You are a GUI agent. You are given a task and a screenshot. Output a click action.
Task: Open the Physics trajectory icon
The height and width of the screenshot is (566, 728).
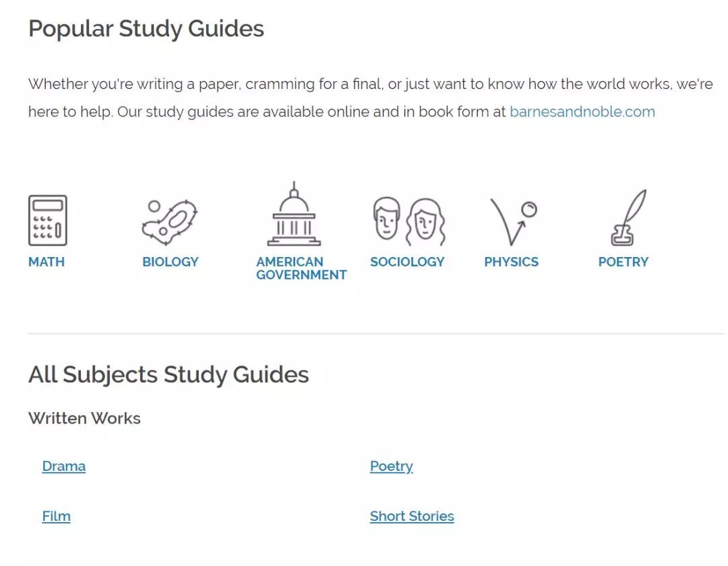pos(512,221)
